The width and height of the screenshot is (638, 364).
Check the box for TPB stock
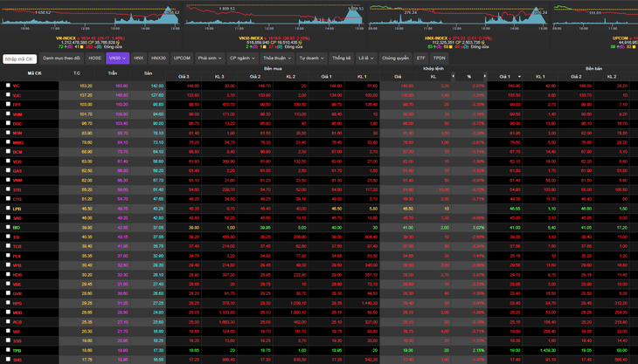point(8,350)
